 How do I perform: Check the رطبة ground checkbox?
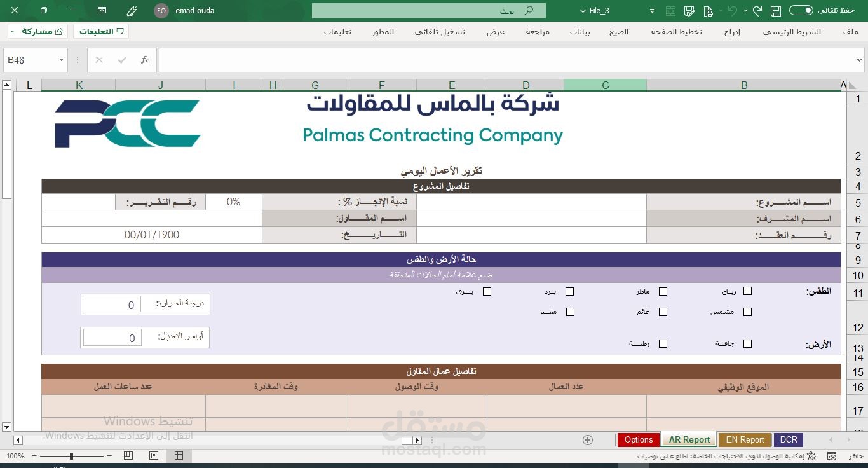[663, 343]
